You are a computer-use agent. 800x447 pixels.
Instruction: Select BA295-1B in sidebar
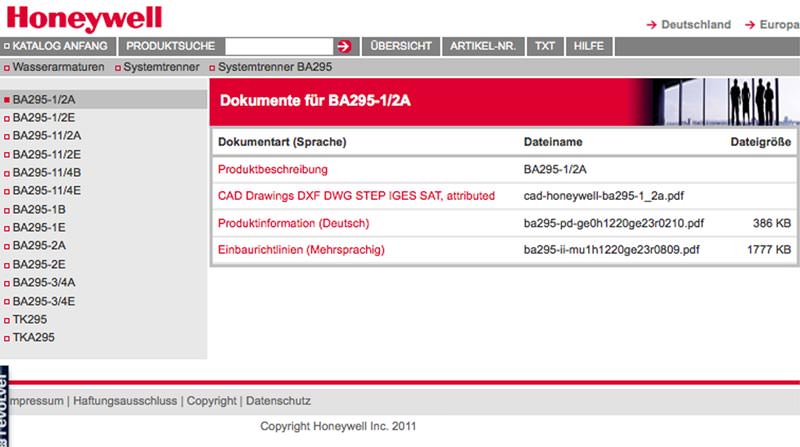coord(39,210)
